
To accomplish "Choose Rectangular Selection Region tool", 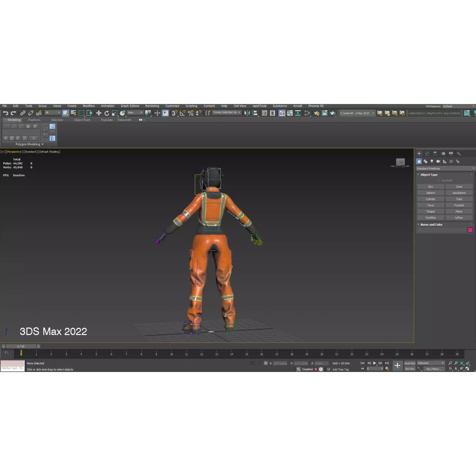I will [82, 113].
